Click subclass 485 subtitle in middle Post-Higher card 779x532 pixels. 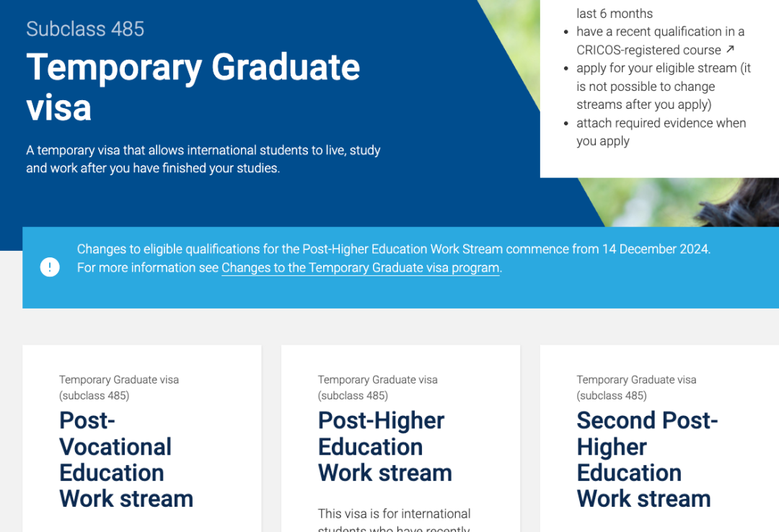pyautogui.click(x=377, y=387)
